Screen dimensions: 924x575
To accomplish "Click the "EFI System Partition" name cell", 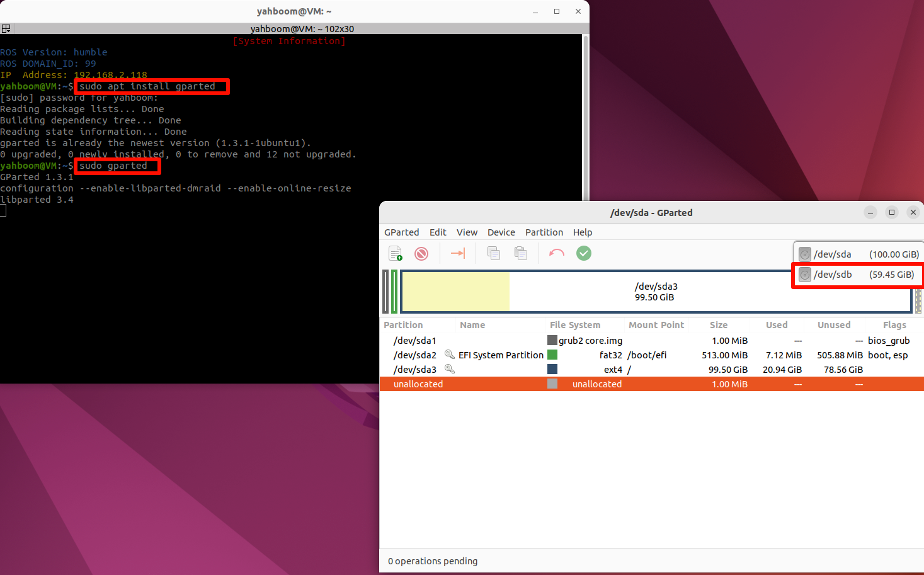I will (501, 355).
